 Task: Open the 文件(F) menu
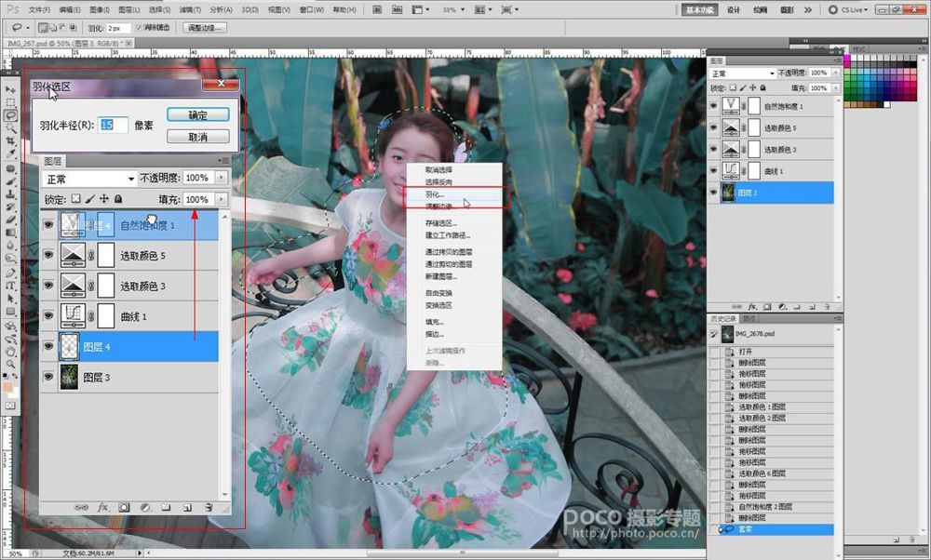point(39,9)
